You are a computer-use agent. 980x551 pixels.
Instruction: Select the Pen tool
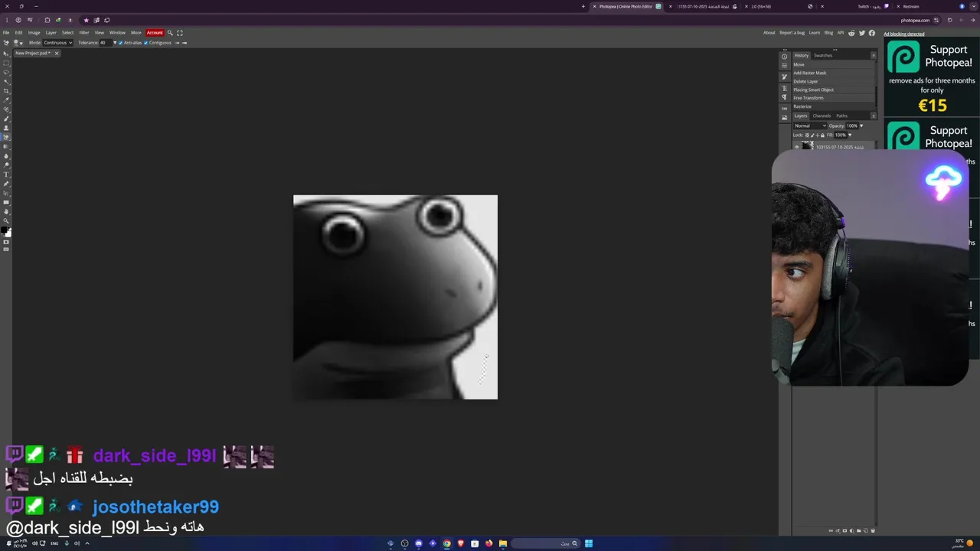[x=6, y=184]
